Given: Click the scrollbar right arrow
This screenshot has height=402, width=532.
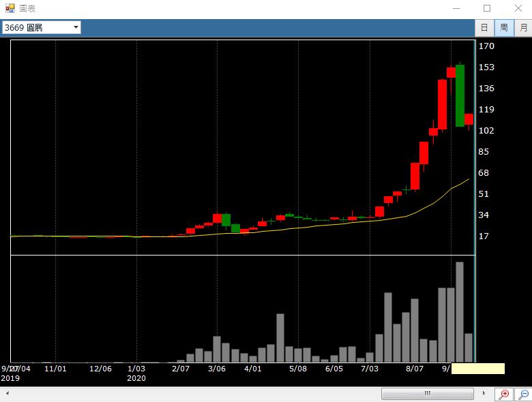Looking at the screenshot, I should point(485,394).
